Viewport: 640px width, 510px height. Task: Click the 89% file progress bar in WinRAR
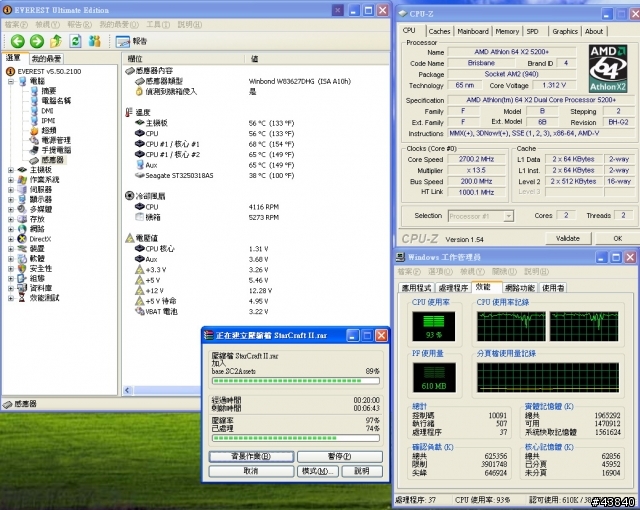click(296, 381)
